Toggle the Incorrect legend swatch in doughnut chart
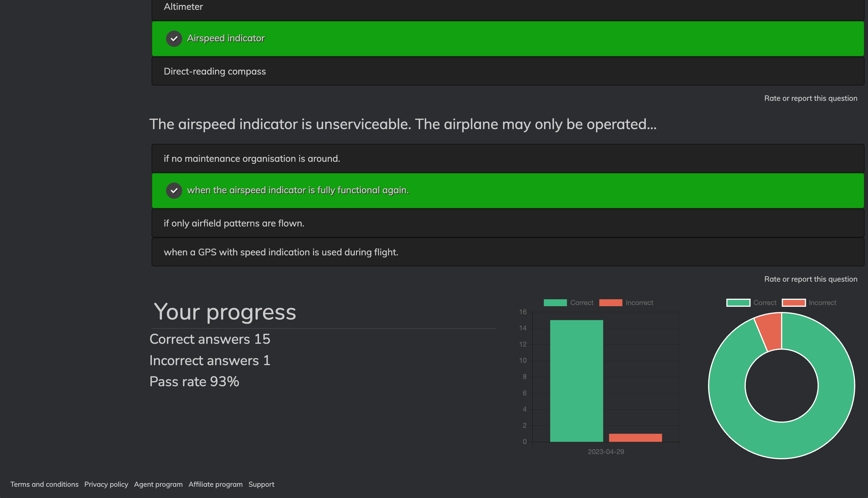 click(x=794, y=303)
